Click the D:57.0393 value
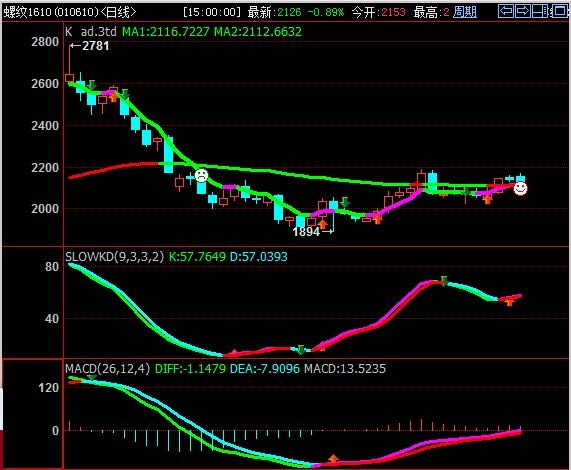The height and width of the screenshot is (470, 571). tap(259, 257)
